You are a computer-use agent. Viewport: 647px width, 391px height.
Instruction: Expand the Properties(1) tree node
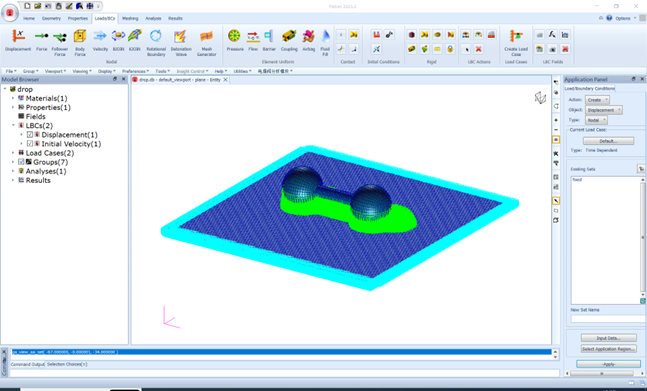(x=13, y=107)
